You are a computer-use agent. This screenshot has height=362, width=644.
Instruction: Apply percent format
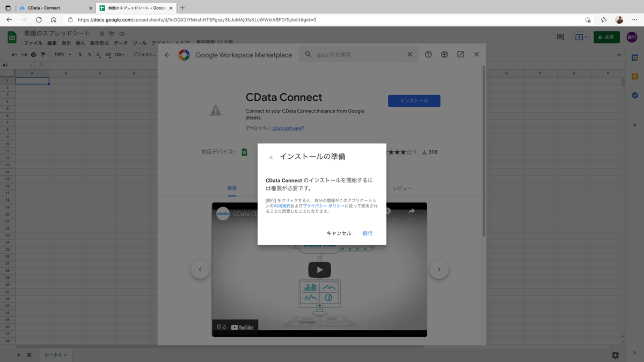[89, 55]
